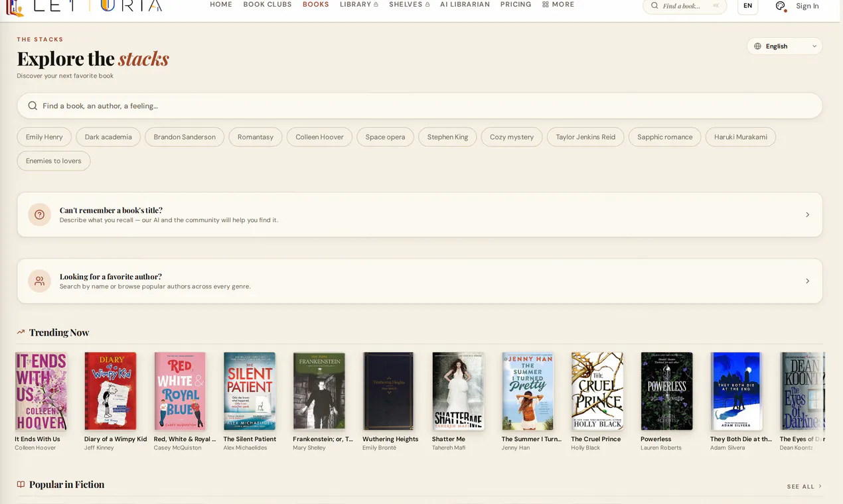843x504 pixels.
Task: Open They Both Die at the End cover
Action: tap(736, 391)
